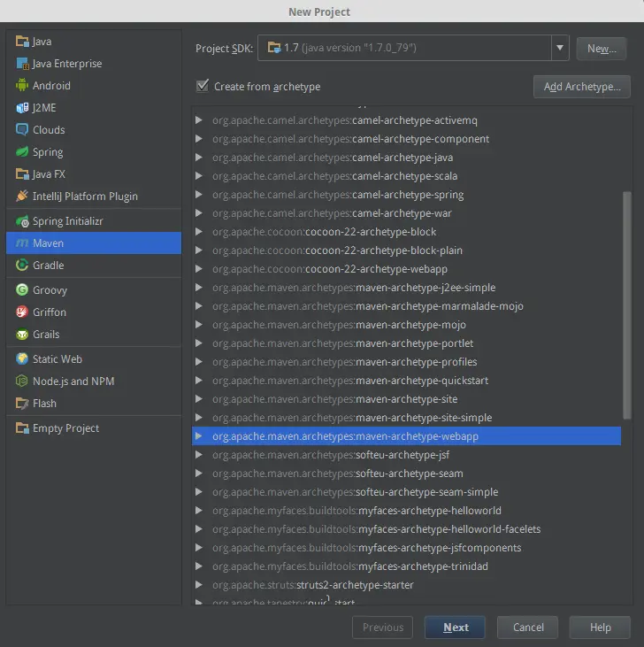Expand softeu-archetype-jsf node
Viewport: 644px width, 647px height.
(x=199, y=454)
